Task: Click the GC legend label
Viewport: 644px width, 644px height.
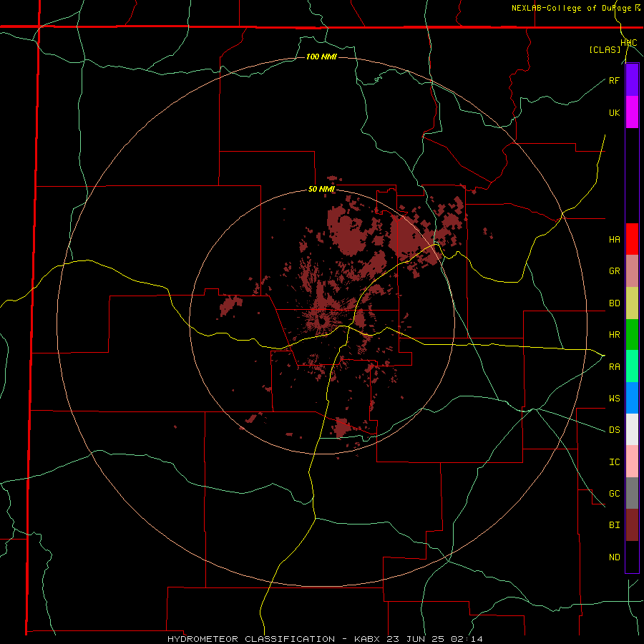Action: pyautogui.click(x=614, y=494)
